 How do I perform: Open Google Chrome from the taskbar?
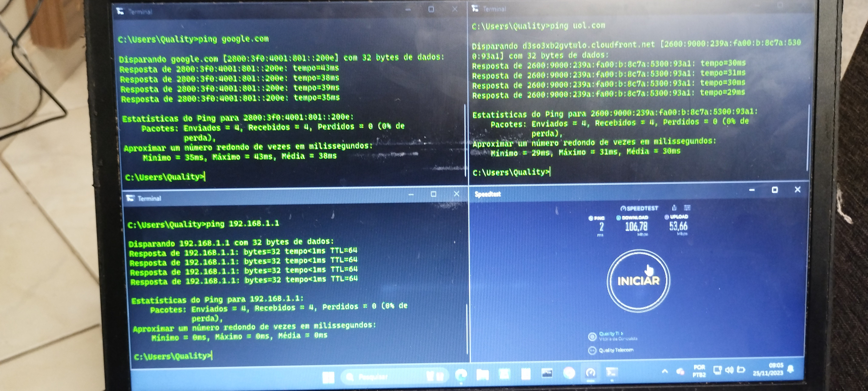click(569, 373)
